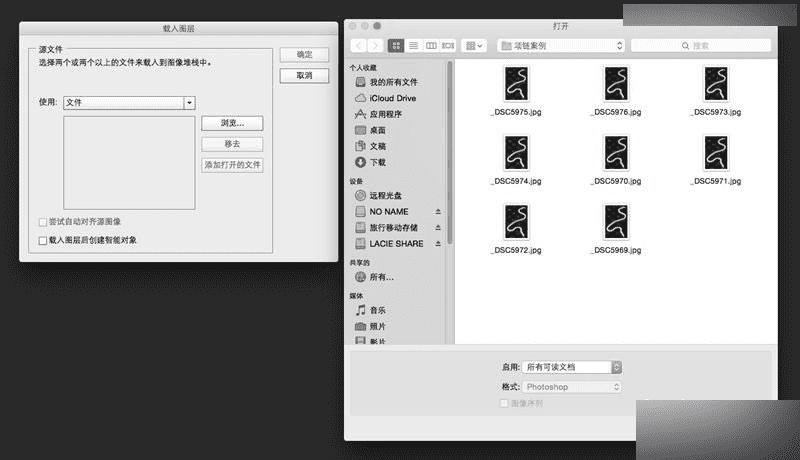Viewport: 800px width, 460px height.
Task: Switch to icon view in file dialog
Action: click(396, 46)
